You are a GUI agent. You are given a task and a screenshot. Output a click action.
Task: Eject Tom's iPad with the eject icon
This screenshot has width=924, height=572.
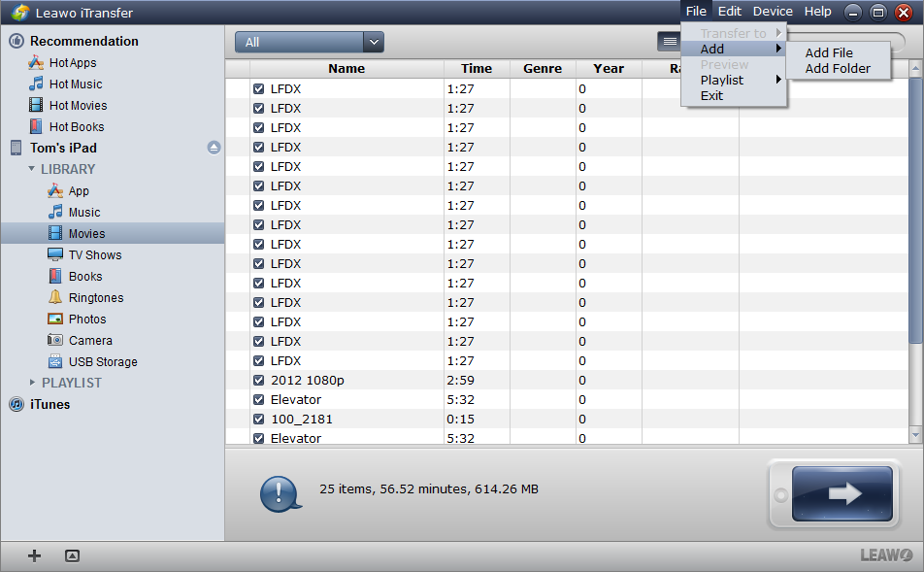pos(214,148)
